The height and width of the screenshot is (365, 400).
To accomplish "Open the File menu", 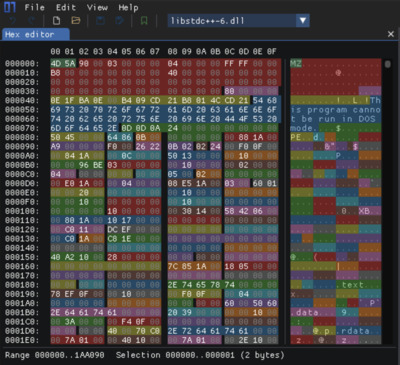I will 34,7.
